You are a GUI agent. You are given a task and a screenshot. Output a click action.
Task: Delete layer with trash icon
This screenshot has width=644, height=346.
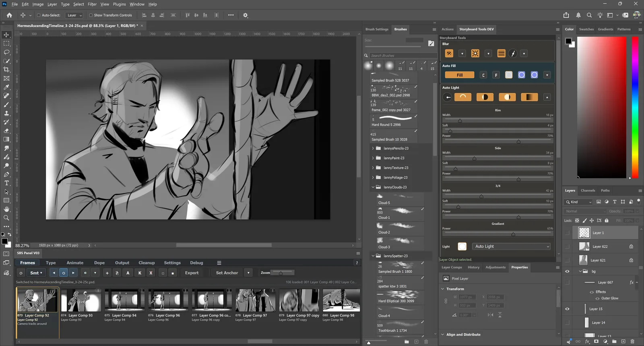click(632, 342)
